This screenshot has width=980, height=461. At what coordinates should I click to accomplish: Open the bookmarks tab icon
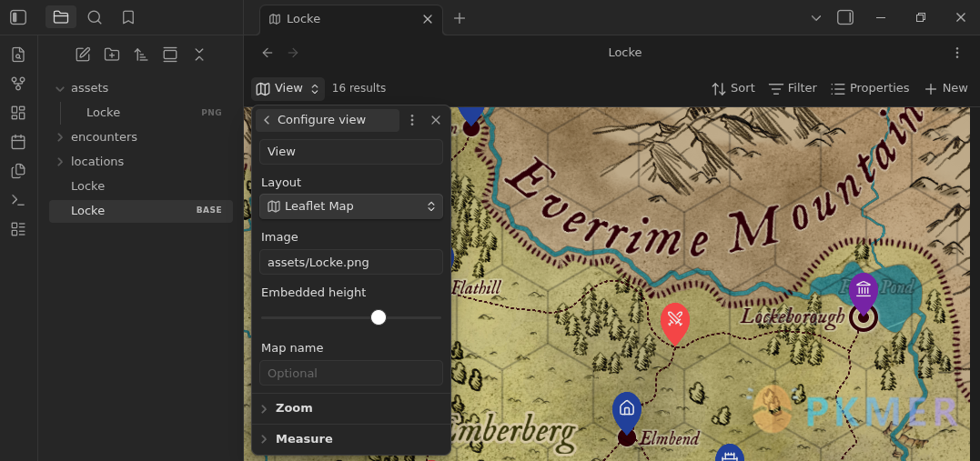tap(128, 17)
